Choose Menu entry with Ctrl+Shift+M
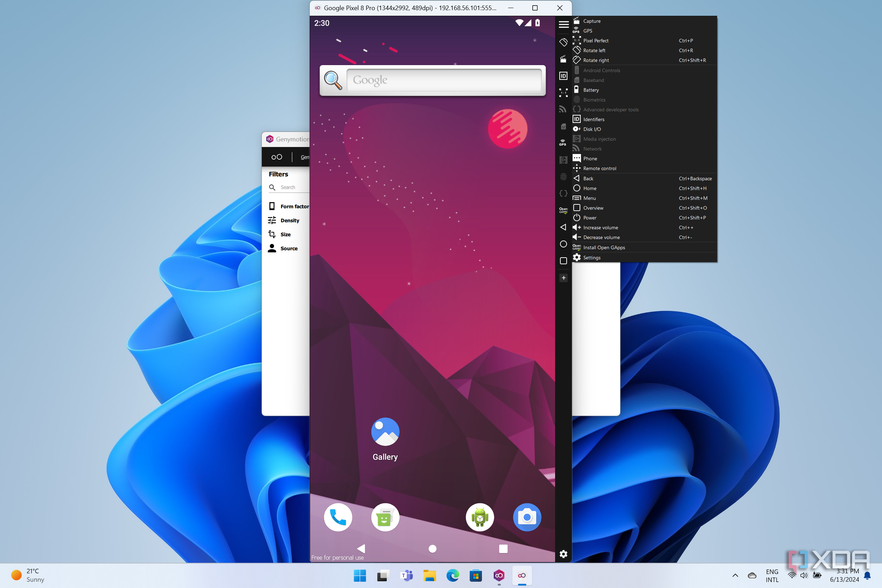 644,198
